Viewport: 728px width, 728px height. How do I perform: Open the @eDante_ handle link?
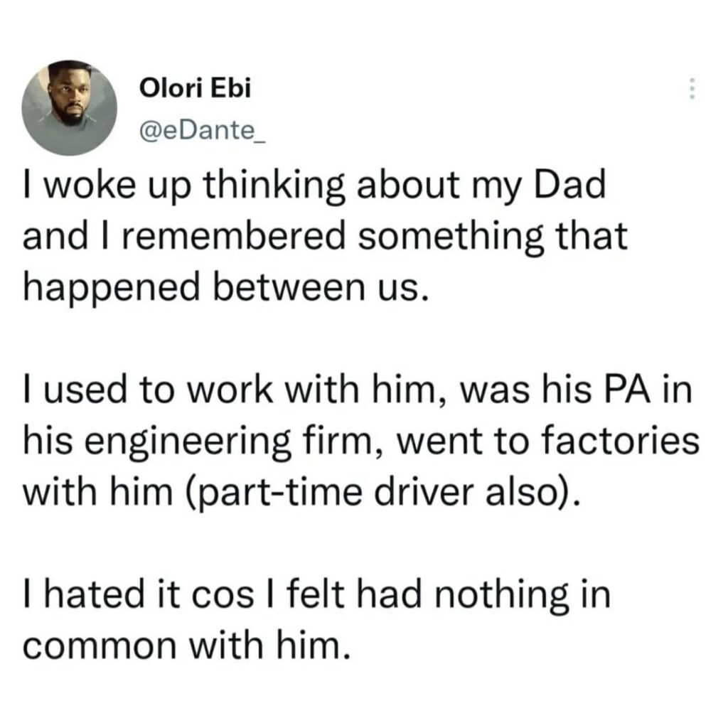[203, 131]
